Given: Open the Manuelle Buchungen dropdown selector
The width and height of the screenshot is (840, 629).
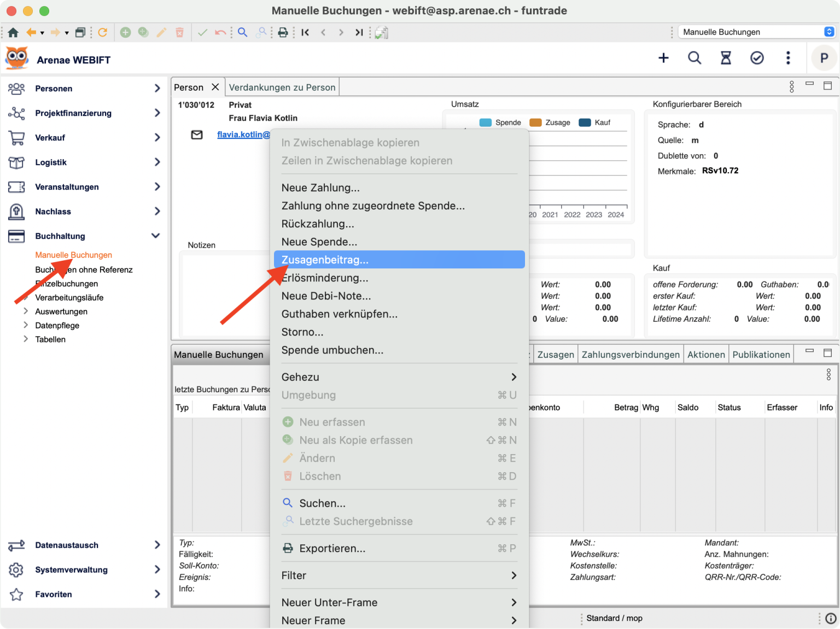Looking at the screenshot, I should pyautogui.click(x=757, y=32).
